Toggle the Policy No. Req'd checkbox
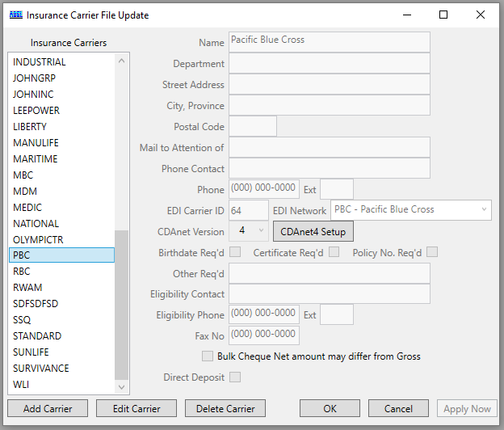The image size is (504, 430). pyautogui.click(x=432, y=252)
